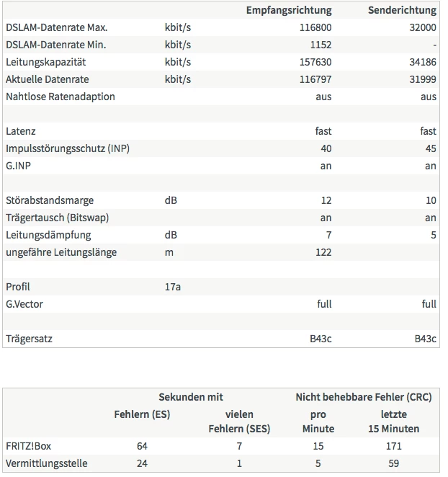Click the Senderichtung column header
This screenshot has height=477, width=448.
pos(402,10)
